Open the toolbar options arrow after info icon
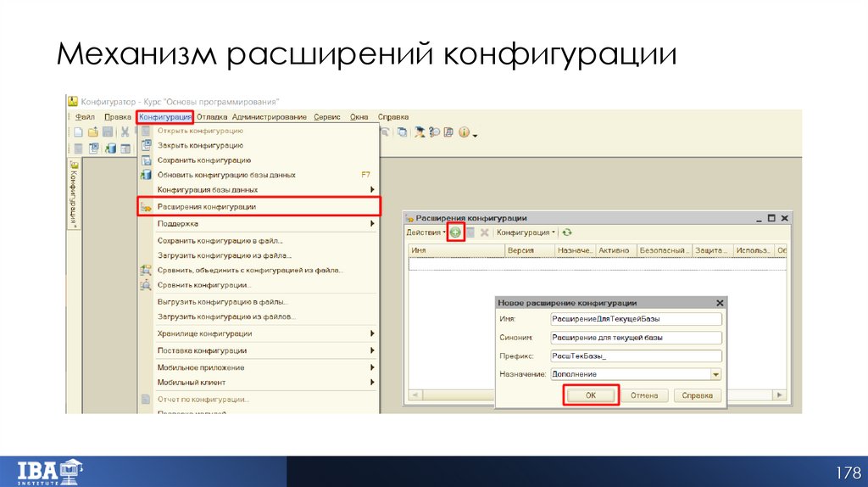Screen dimensions: 868x487 pos(475,135)
